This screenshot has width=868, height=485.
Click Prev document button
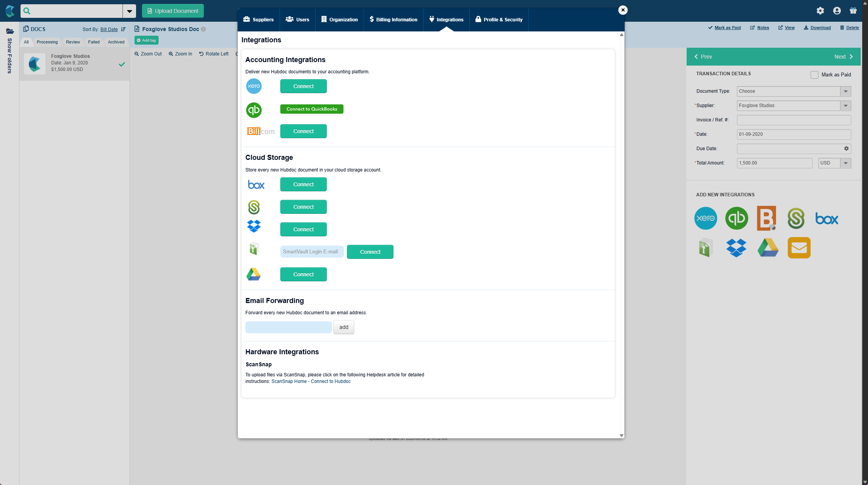click(x=703, y=57)
